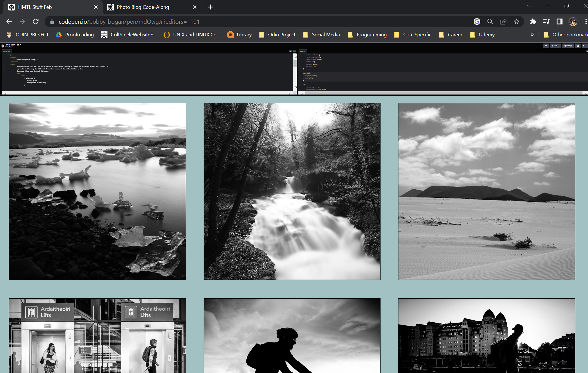Click the cyclist silhouette photo
Screen dimensions: 588x373
tap(292, 336)
